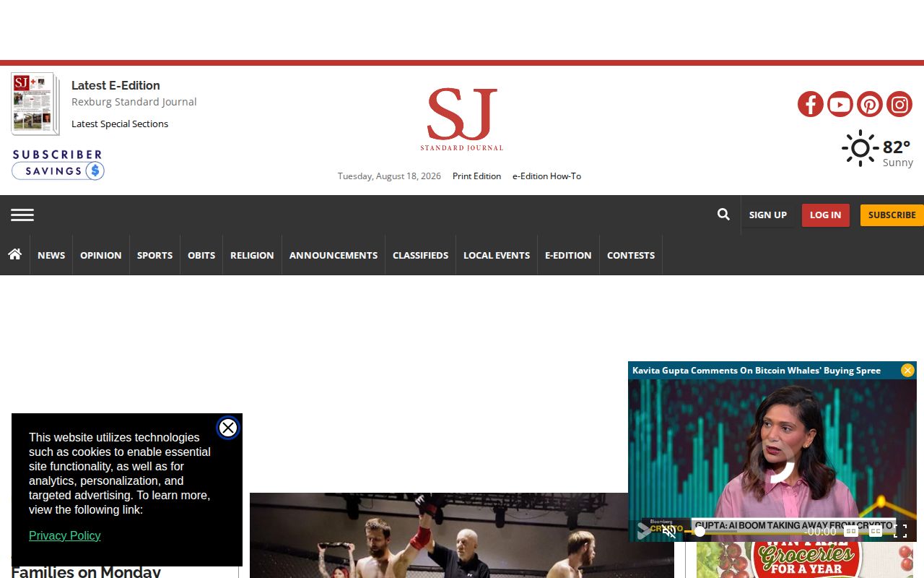Enter fullscreen on the video player
Image resolution: width=924 pixels, height=578 pixels.
pyautogui.click(x=900, y=532)
